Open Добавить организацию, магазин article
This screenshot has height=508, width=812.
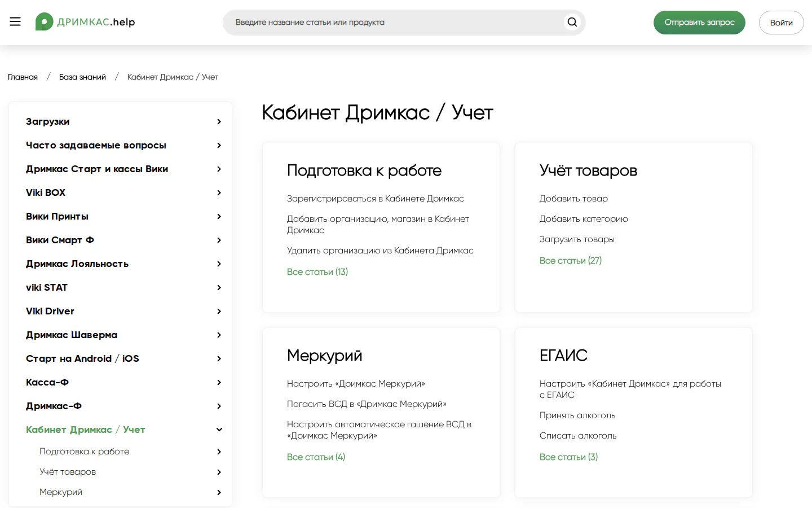click(x=378, y=225)
